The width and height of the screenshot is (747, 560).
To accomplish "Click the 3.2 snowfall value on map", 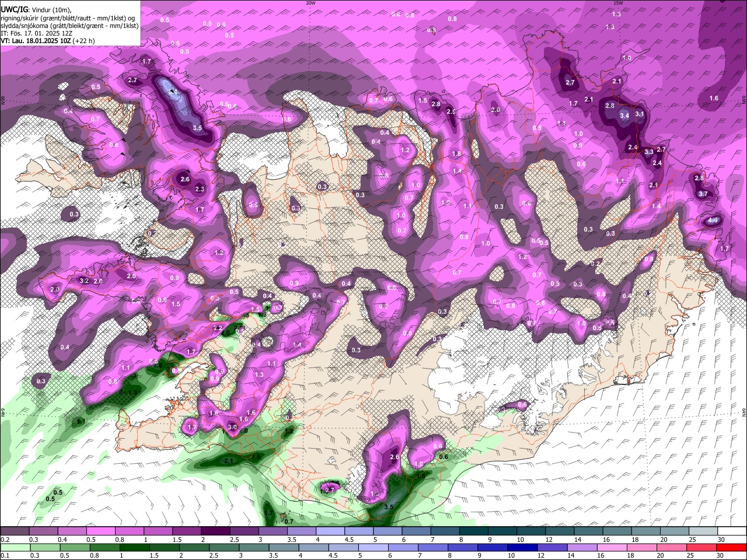I will [83, 281].
